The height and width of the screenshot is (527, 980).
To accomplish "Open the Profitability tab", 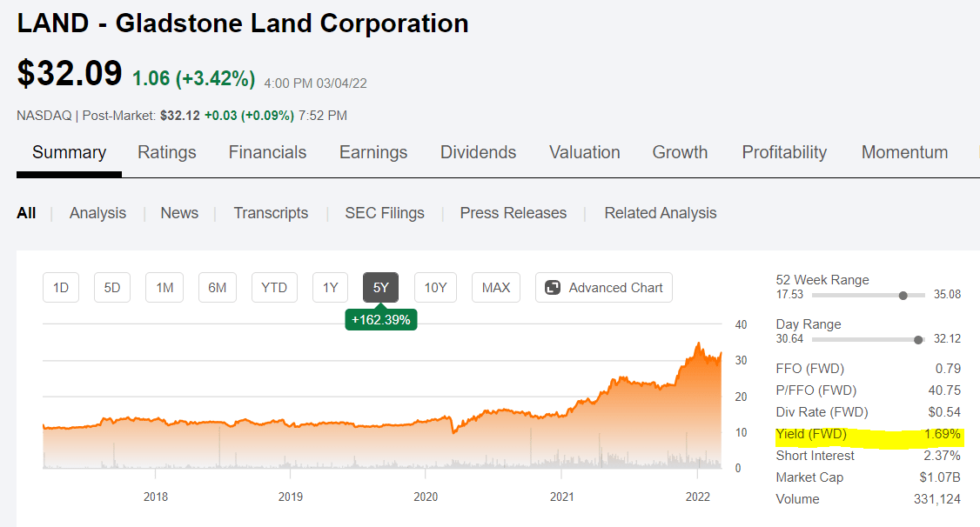I will (783, 152).
